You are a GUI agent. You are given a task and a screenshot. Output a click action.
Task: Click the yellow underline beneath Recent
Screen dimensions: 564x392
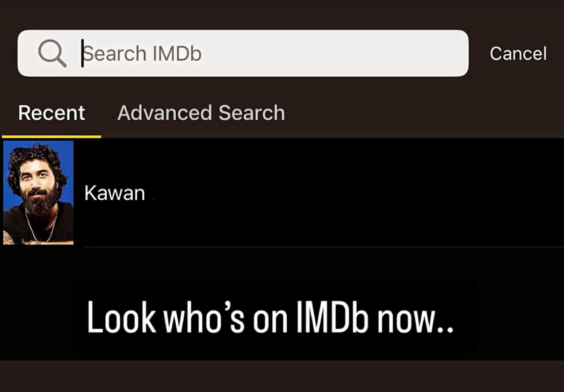coord(52,136)
